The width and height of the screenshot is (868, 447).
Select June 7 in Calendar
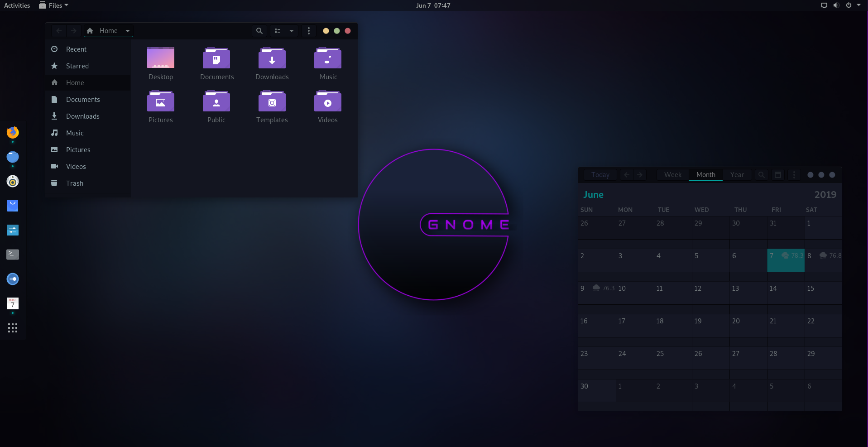[x=786, y=260]
